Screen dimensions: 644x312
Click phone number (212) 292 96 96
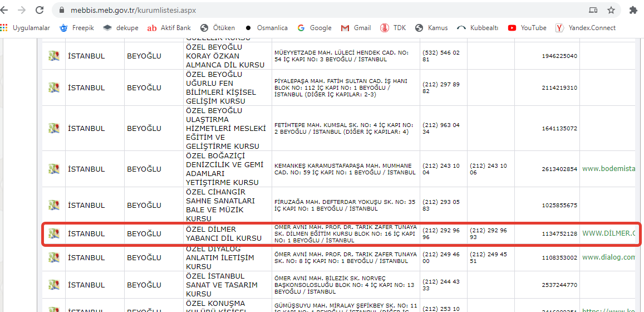pos(441,233)
